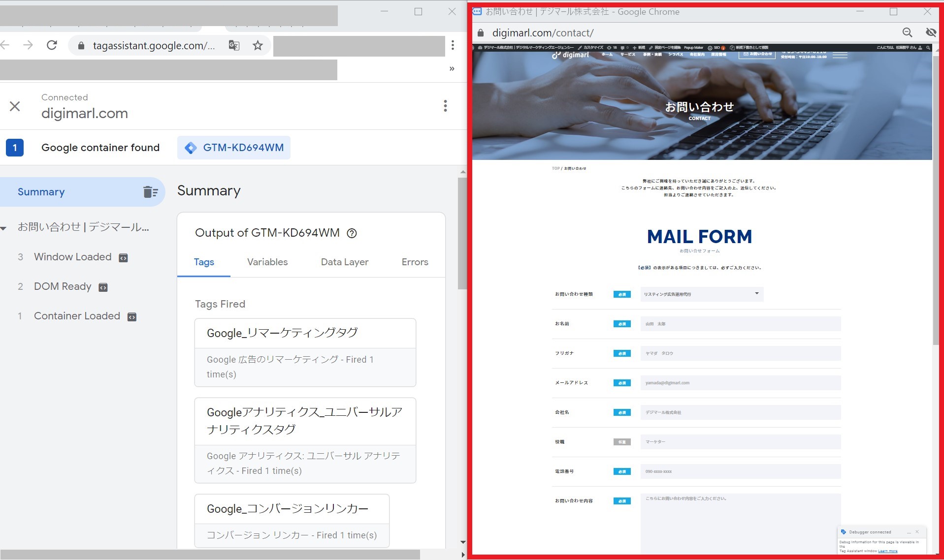Open the Google_コンバージョンリンカー tag card
Screen dimensions: 944x560
(x=292, y=521)
